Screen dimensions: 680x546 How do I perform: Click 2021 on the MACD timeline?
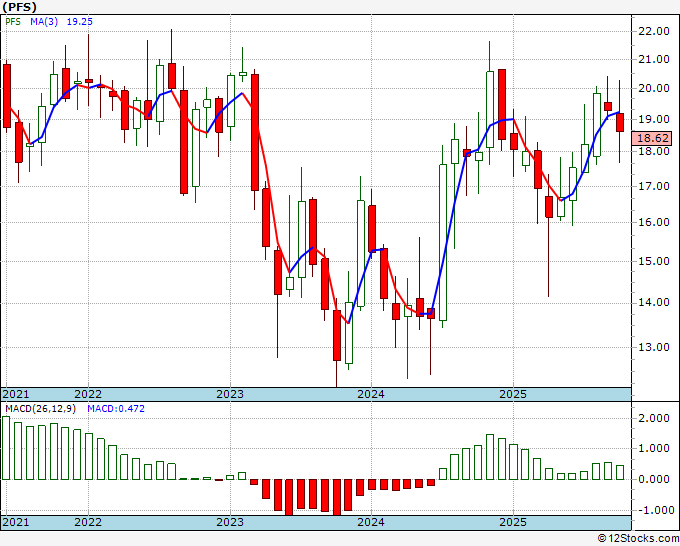[x=16, y=522]
